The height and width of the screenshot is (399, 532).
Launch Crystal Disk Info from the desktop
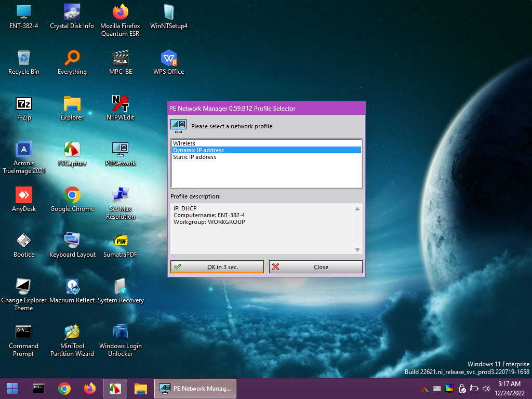[x=72, y=17]
